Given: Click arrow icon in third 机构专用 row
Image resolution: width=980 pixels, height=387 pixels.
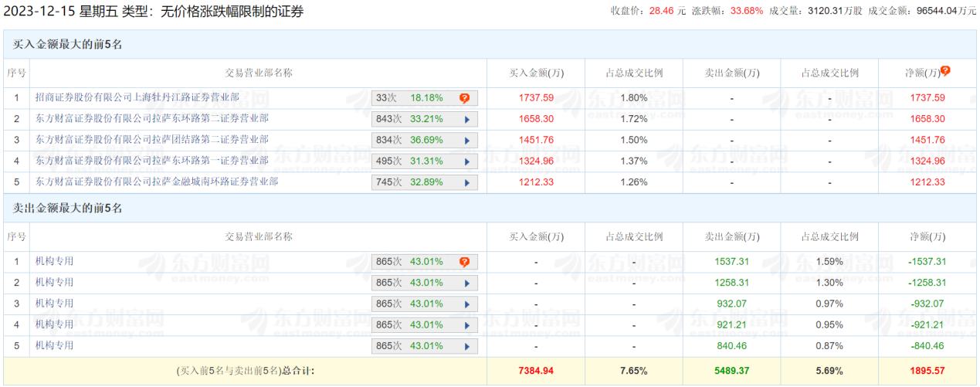Looking at the screenshot, I should [466, 304].
